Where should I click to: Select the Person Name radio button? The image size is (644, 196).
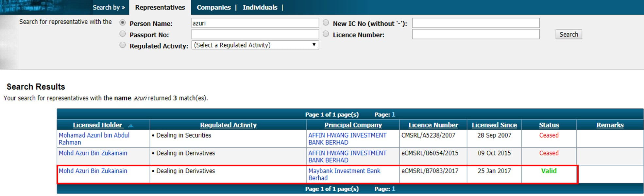(x=123, y=23)
